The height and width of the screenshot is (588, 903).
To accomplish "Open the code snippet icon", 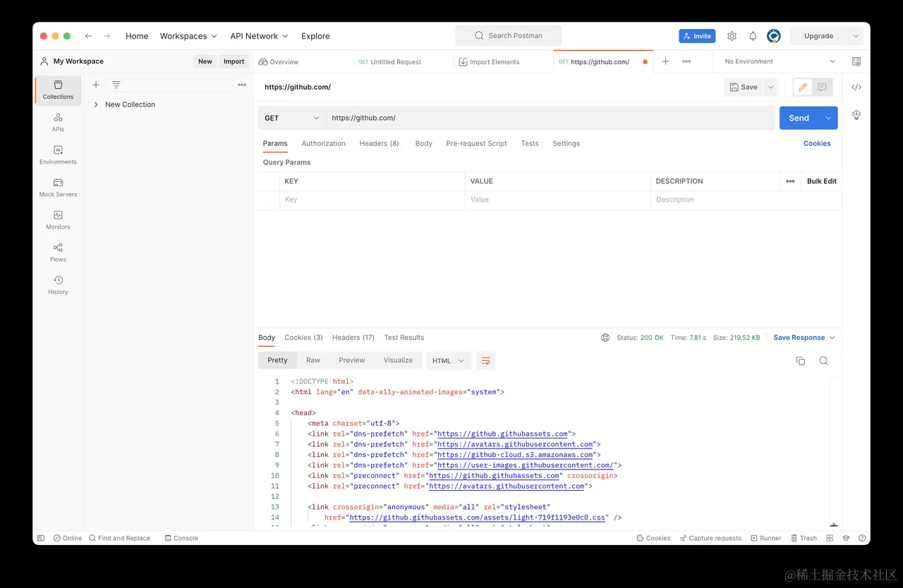I will tap(856, 87).
